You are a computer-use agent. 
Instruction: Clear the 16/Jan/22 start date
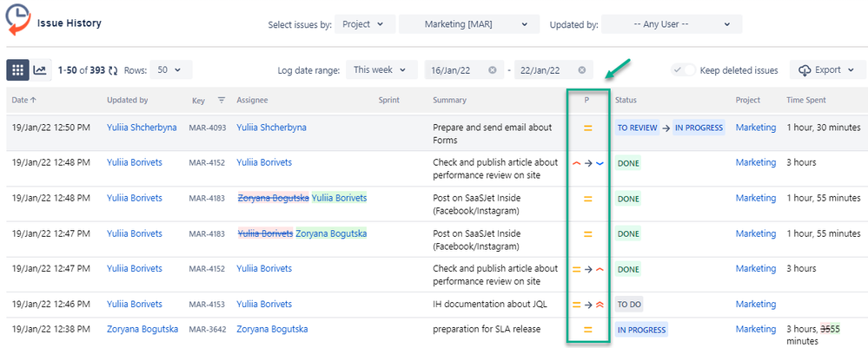click(492, 69)
